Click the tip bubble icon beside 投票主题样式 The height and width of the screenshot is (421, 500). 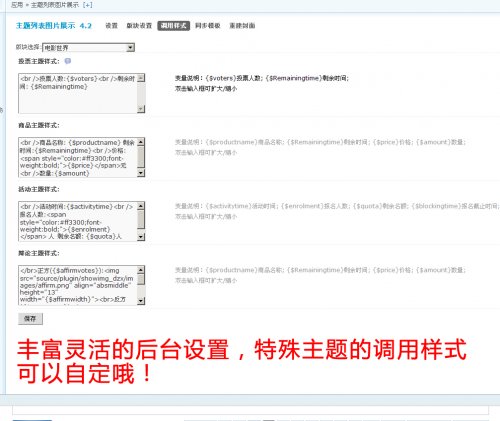[68, 61]
